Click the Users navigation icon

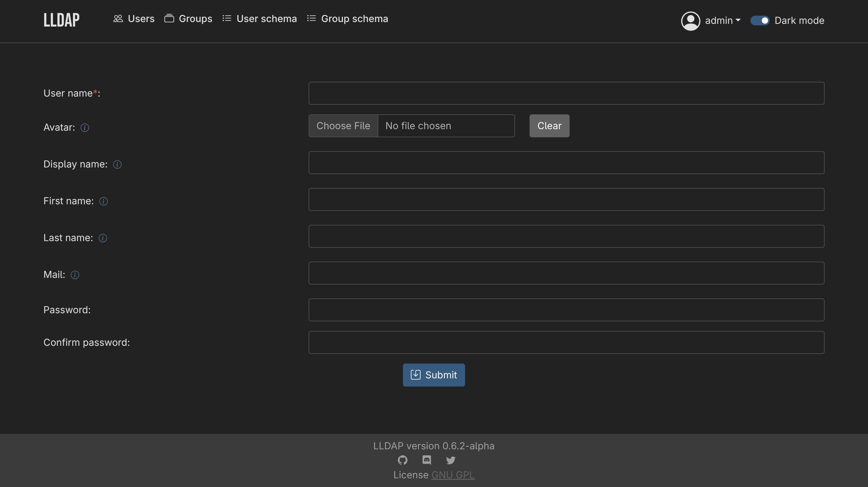[x=118, y=19]
